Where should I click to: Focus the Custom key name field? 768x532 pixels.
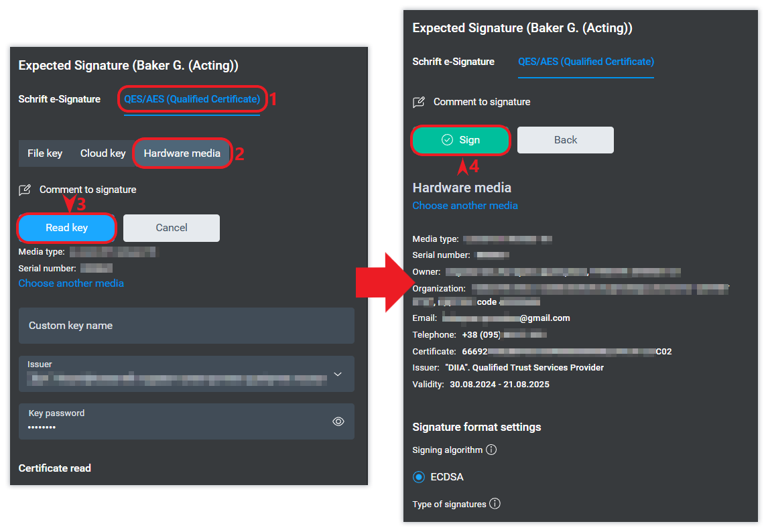(x=186, y=326)
